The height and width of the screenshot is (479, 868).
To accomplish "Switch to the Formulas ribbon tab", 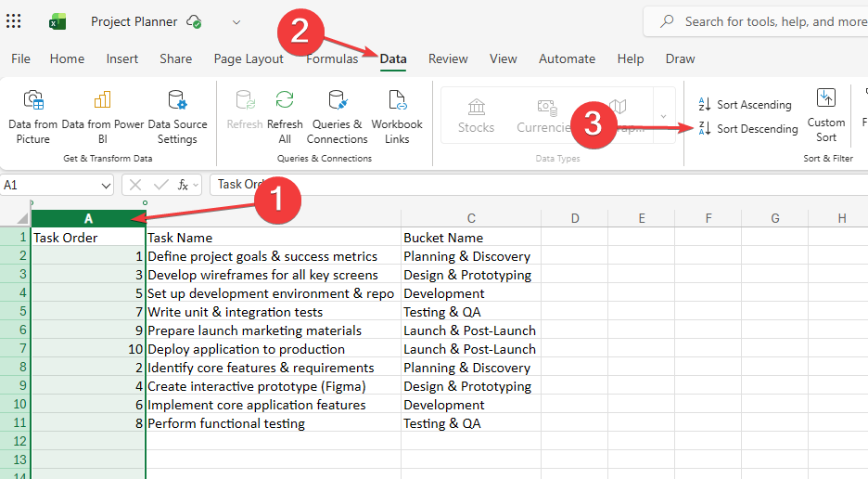I will pyautogui.click(x=332, y=58).
